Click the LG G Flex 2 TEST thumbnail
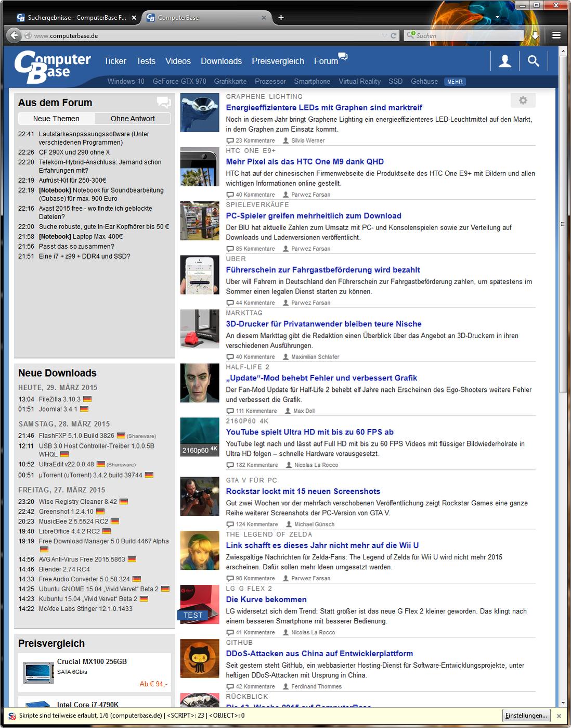Screen dimensions: 571x728 [200, 604]
